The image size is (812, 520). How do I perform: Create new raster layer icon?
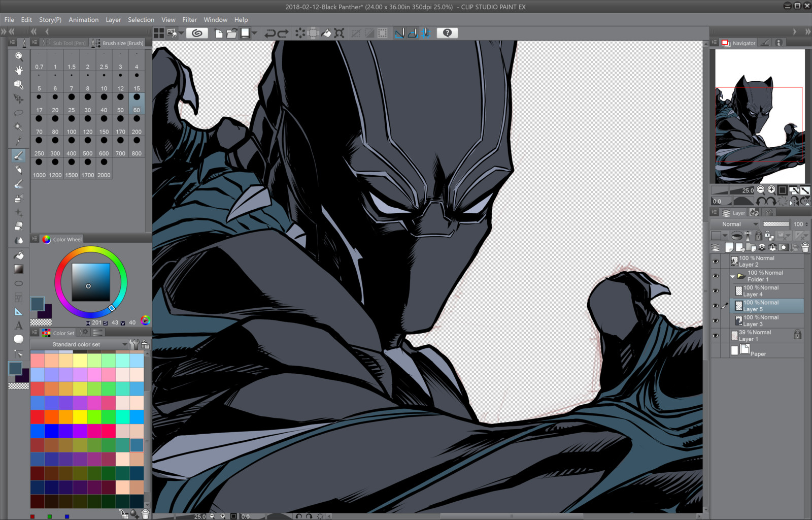[x=729, y=248]
